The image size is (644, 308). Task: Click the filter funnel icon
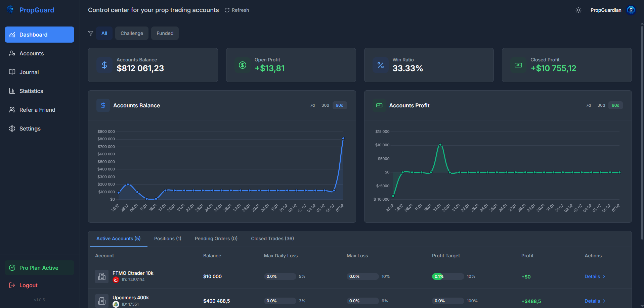point(91,33)
